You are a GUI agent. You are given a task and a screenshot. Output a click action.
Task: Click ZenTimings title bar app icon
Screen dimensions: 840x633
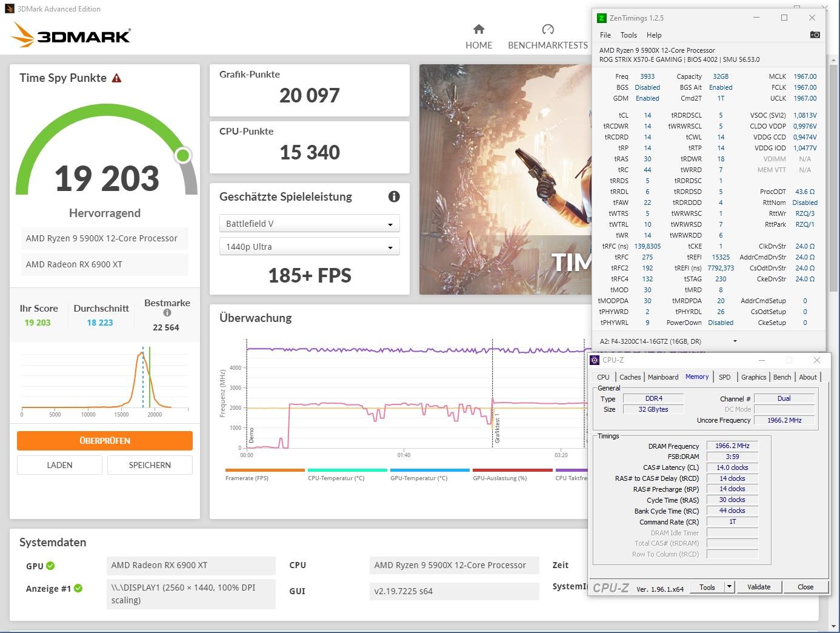tap(601, 18)
